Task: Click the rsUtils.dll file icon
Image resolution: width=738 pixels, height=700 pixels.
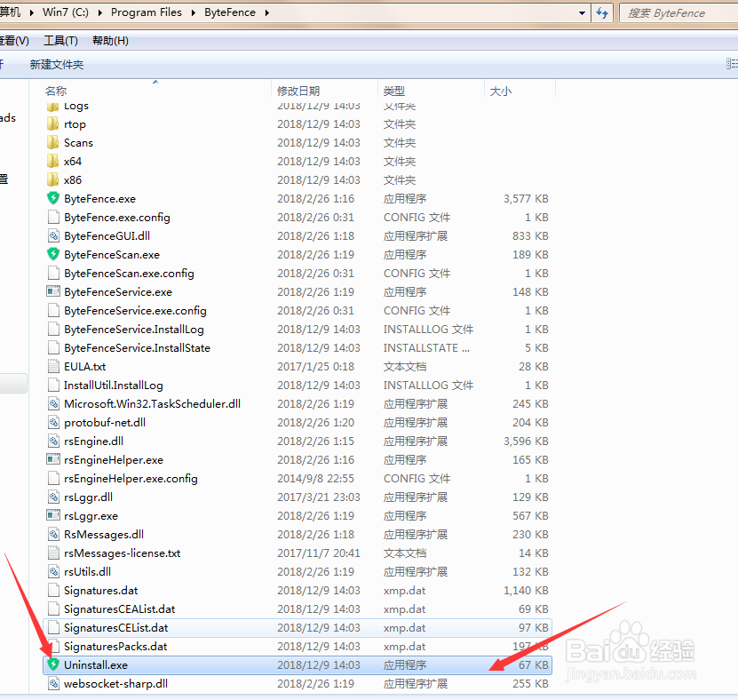Action: coord(53,571)
